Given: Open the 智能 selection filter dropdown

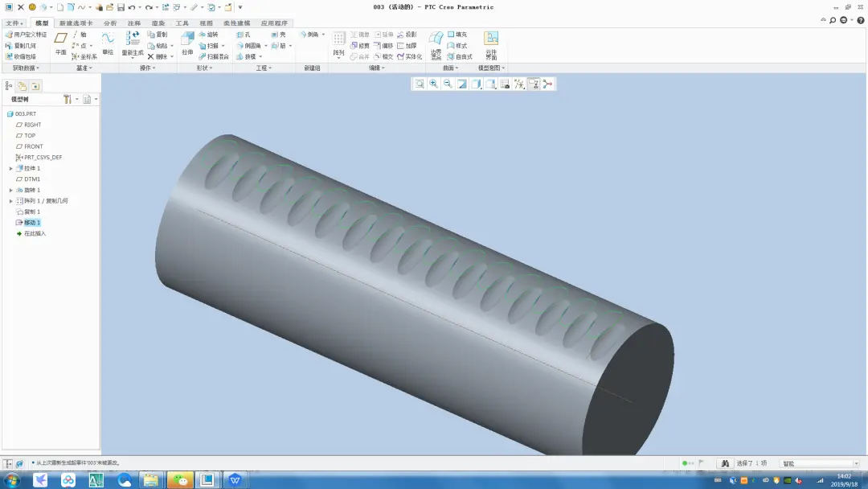Looking at the screenshot, I should click(820, 463).
